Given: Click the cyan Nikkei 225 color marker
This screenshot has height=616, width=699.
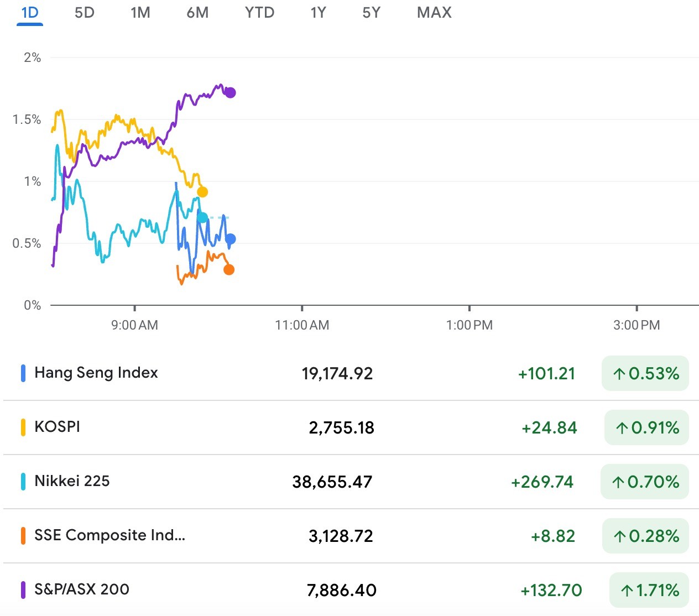Looking at the screenshot, I should click(x=23, y=482).
